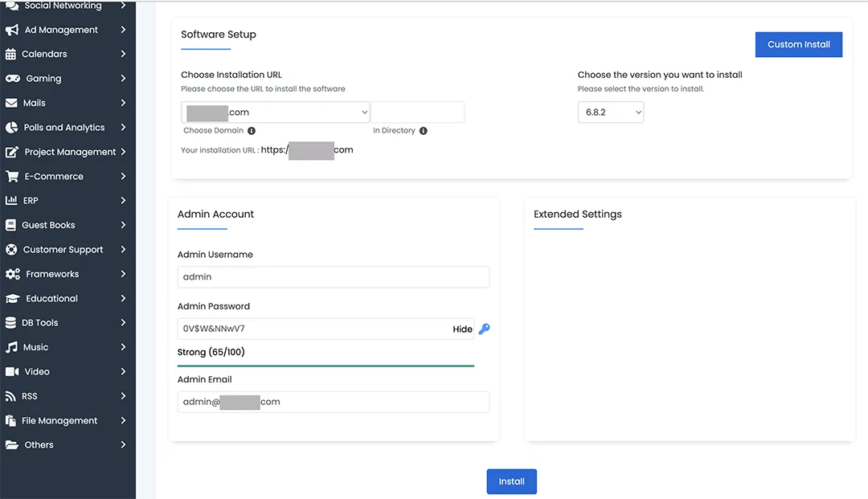868x499 pixels.
Task: Open the Choose Domain dropdown
Action: coord(275,112)
